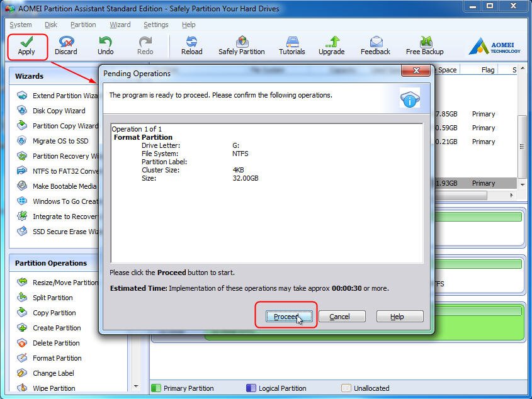532x399 pixels.
Task: Click the AOMEI Technology logo
Action: coord(494,46)
